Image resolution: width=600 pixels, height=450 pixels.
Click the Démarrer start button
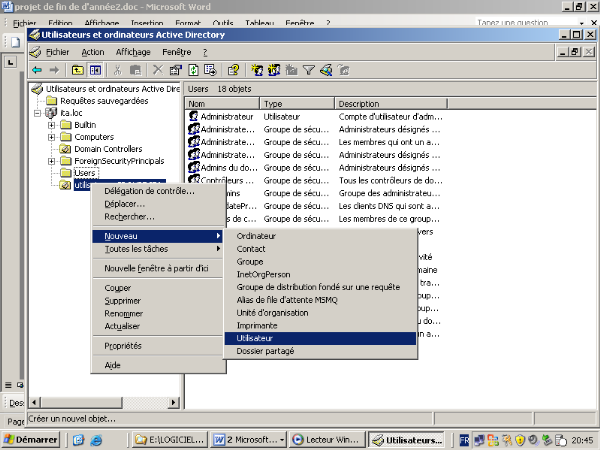(32, 440)
